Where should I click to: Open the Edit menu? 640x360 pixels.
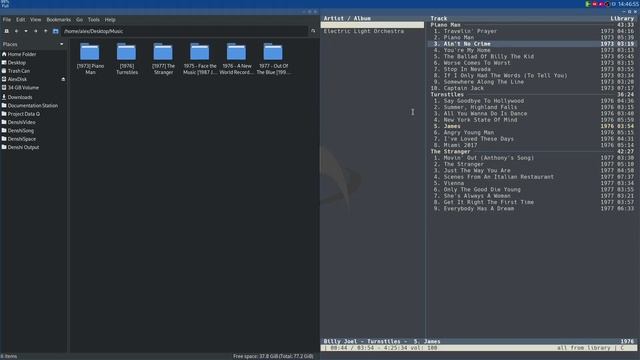coord(20,20)
